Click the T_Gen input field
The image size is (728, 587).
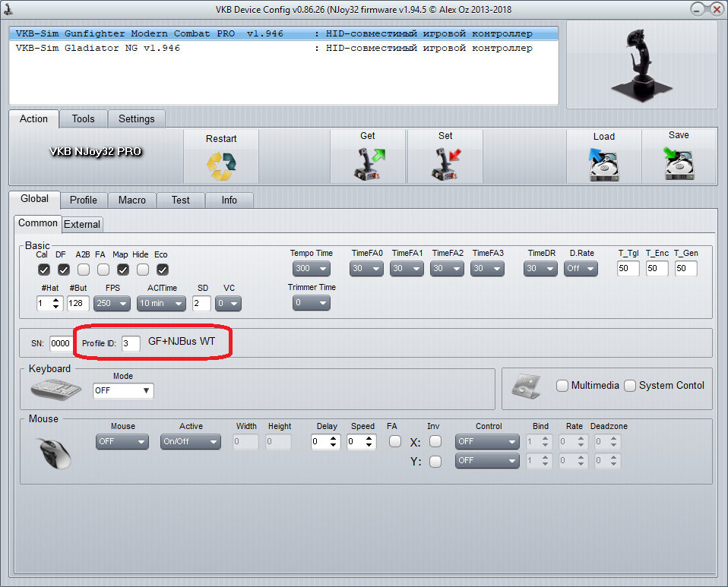pyautogui.click(x=685, y=268)
